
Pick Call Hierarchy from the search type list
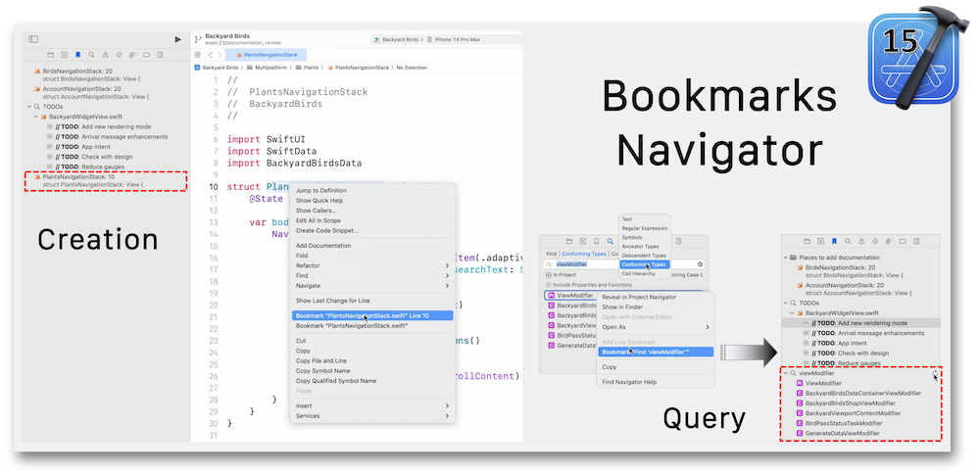(x=645, y=273)
